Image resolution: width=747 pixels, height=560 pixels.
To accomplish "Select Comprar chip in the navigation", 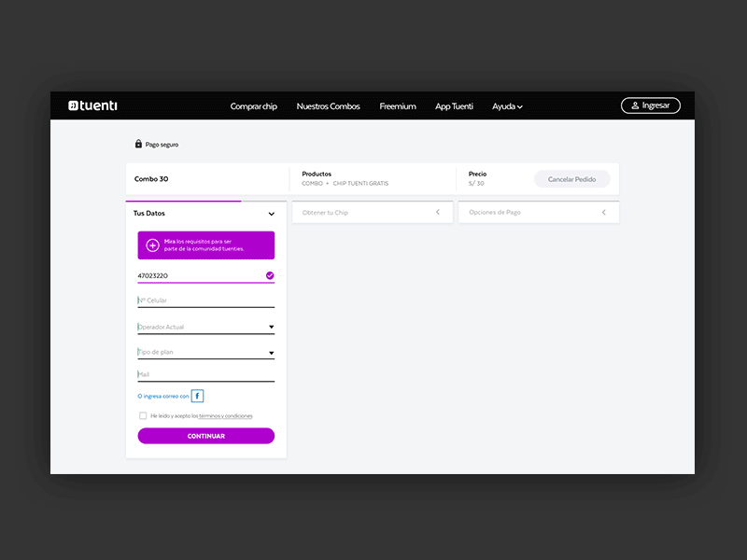I will coord(254,106).
